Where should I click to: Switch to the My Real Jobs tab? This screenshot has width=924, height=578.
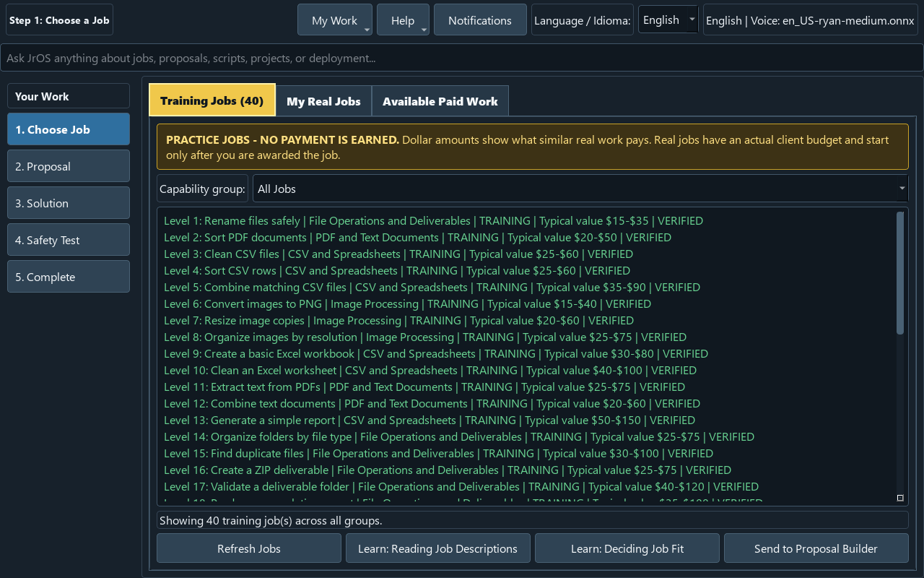click(x=323, y=102)
